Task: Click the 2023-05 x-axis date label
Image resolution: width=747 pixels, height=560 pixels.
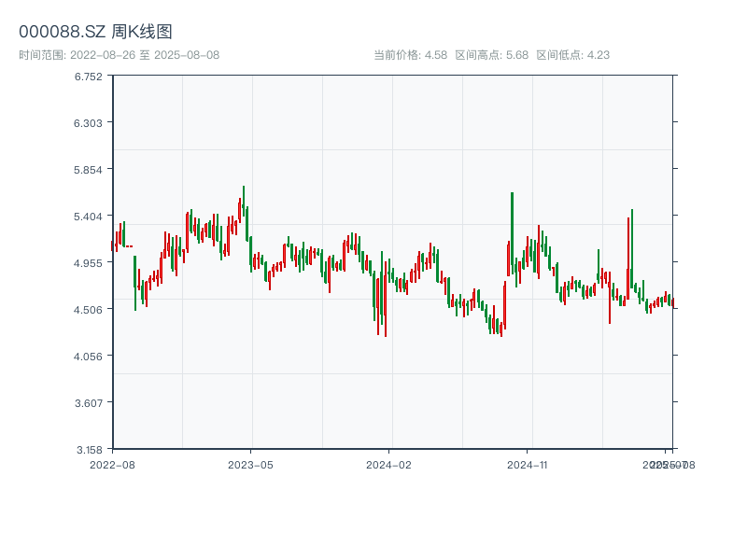Action: (250, 464)
